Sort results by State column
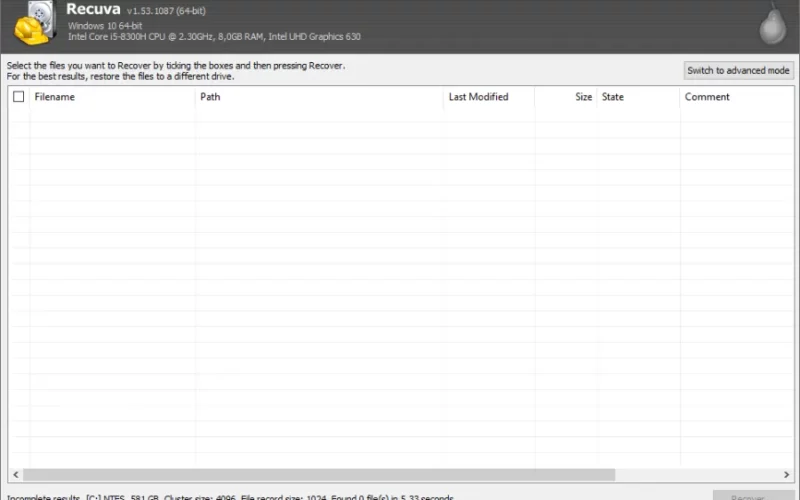This screenshot has height=500, width=800. point(638,97)
